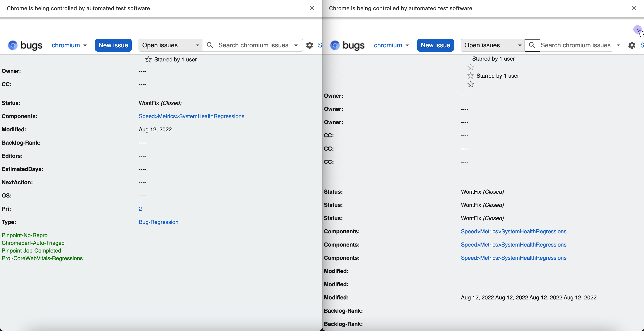The image size is (644, 331).
Task: Toggle the topmost star in right window
Action: [471, 67]
